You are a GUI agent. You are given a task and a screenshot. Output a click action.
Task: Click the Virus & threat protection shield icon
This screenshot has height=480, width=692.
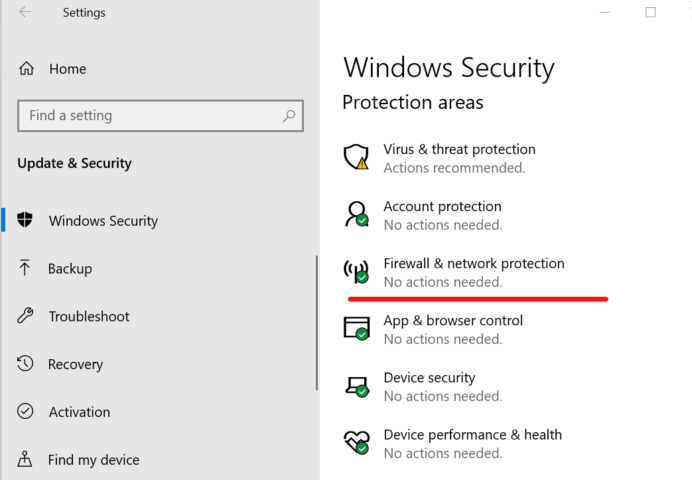tap(356, 157)
